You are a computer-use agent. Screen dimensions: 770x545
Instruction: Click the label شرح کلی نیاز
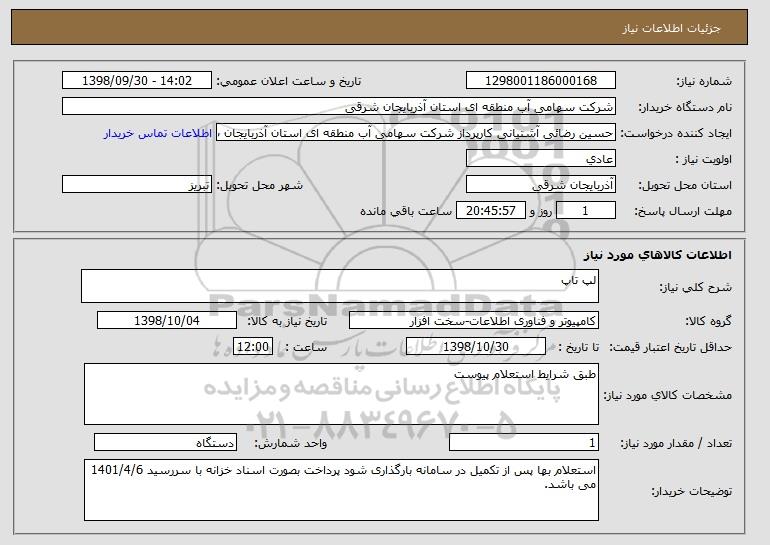695,287
